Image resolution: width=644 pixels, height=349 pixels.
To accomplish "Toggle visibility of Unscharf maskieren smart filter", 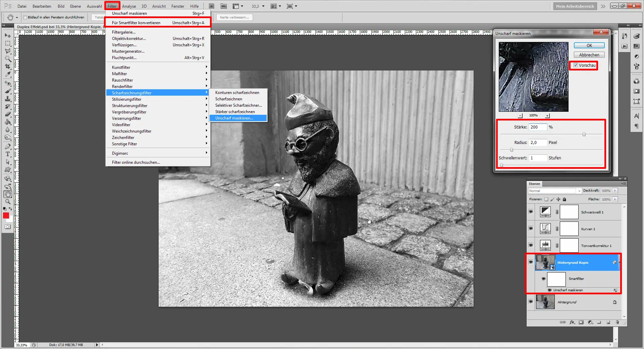I will [549, 290].
